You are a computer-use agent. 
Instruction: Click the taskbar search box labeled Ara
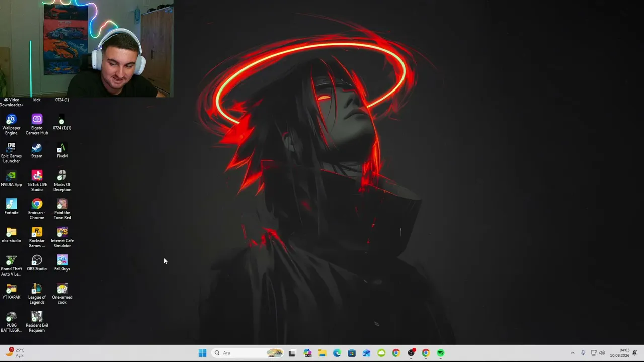pyautogui.click(x=248, y=353)
